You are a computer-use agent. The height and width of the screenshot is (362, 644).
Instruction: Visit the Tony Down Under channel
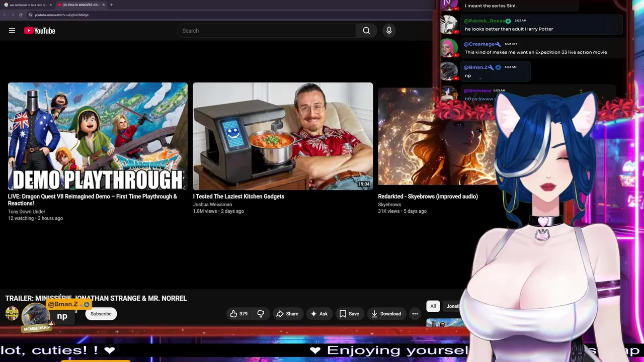coord(27,212)
